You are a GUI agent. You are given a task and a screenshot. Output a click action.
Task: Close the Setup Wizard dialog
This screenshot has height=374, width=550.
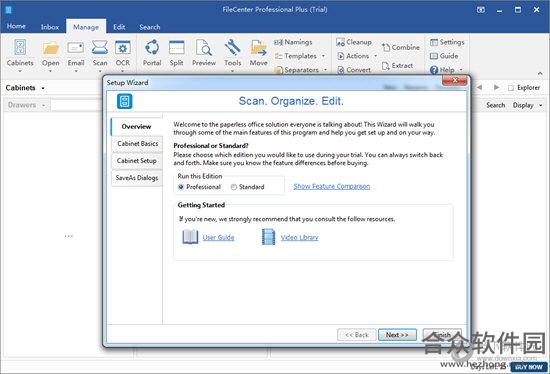coord(455,81)
